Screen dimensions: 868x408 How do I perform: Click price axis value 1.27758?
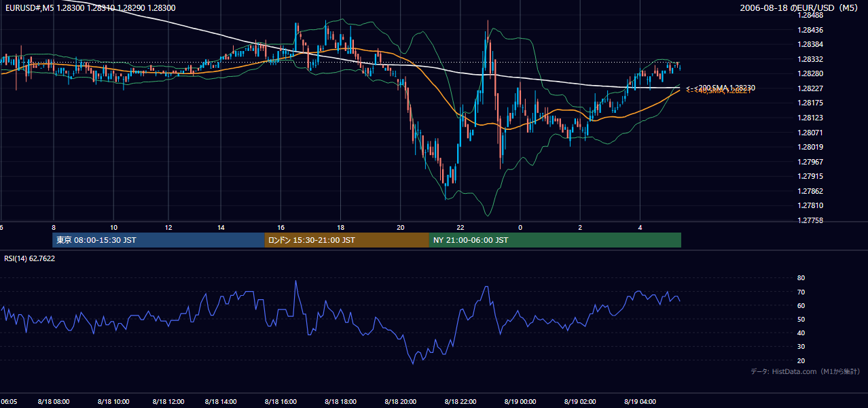pos(811,220)
